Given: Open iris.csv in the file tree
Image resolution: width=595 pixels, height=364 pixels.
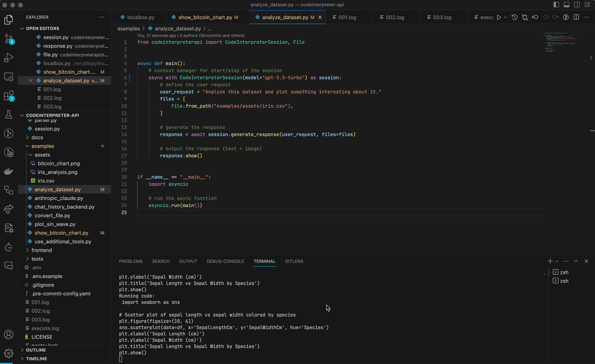Looking at the screenshot, I should pyautogui.click(x=46, y=181).
